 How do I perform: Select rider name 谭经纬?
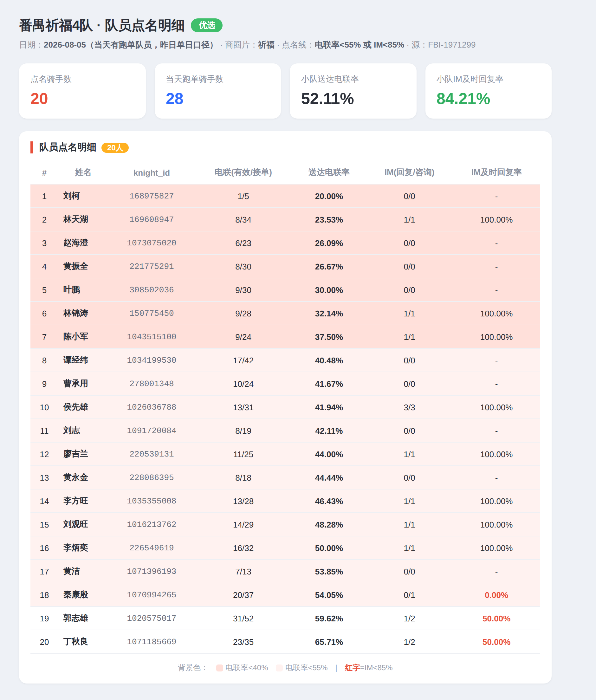76,360
